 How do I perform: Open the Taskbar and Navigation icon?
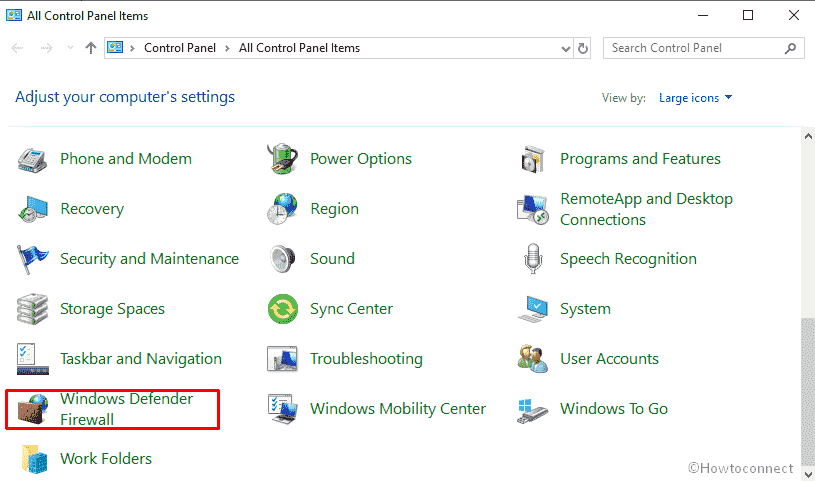point(33,359)
